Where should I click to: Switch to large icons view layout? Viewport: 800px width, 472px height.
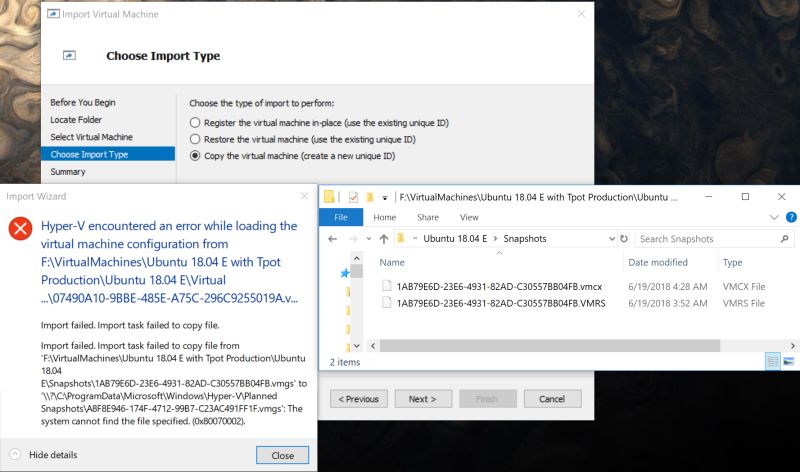coord(789,362)
